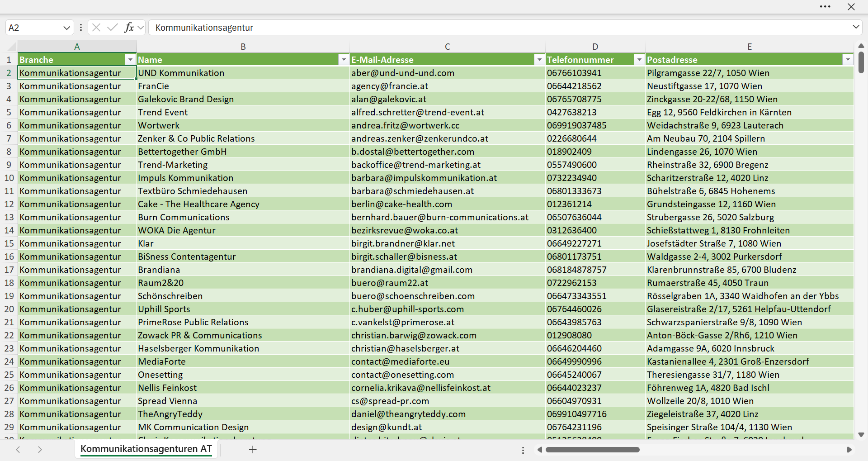Select cell 'Haselsberger Kommunikation'
Viewport: 868px width, 461px height.
243,348
